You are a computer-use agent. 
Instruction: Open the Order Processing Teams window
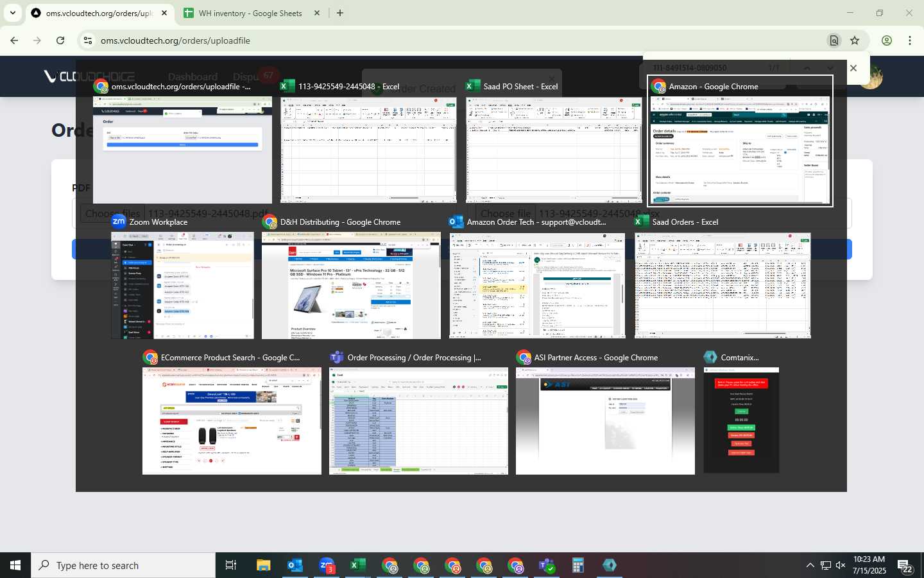[418, 421]
